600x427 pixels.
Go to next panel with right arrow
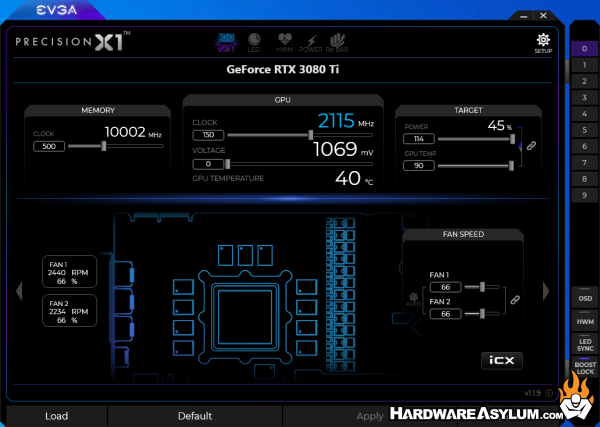point(546,291)
